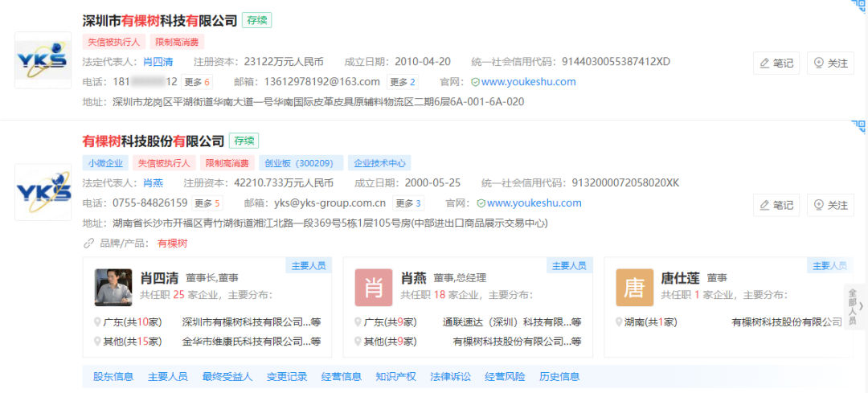Click 笔记 button for 深圳市有棵树科技有限公司
868x393 pixels.
pos(776,63)
